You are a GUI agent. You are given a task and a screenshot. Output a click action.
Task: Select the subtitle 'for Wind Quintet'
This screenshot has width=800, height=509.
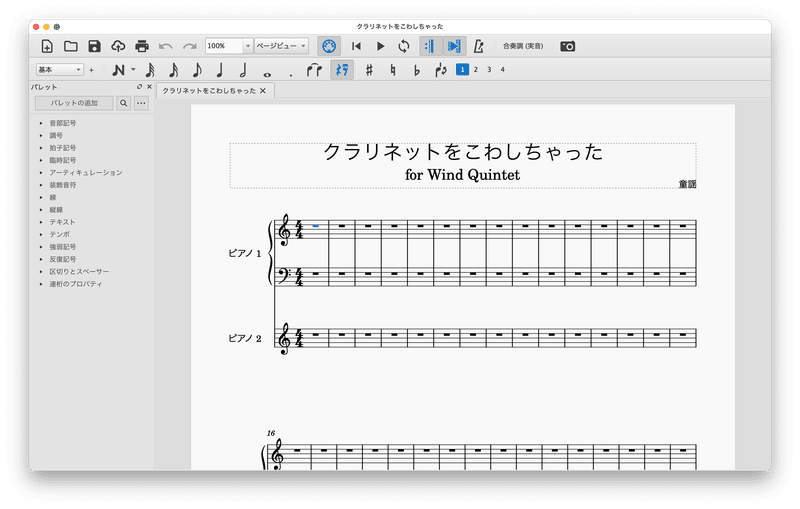[462, 175]
